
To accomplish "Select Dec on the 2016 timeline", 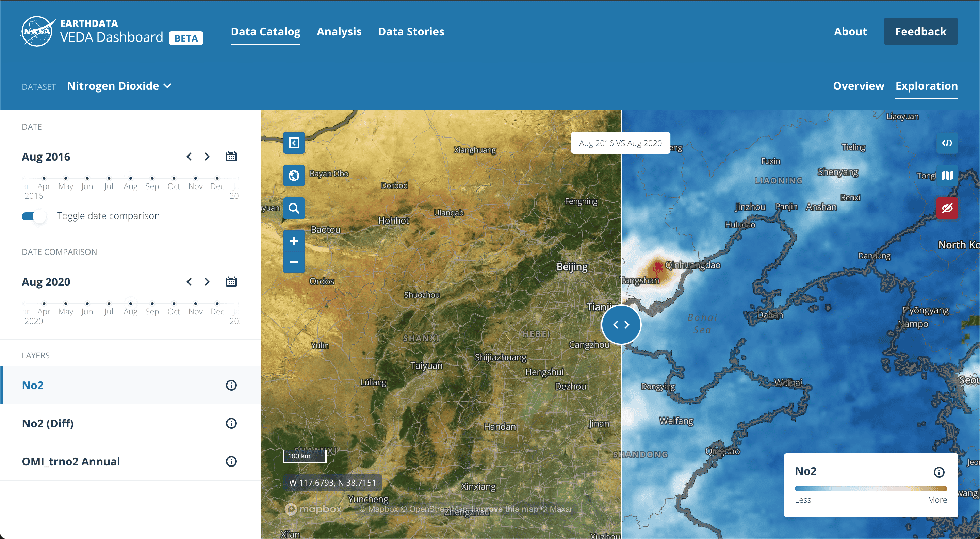I will tap(217, 178).
